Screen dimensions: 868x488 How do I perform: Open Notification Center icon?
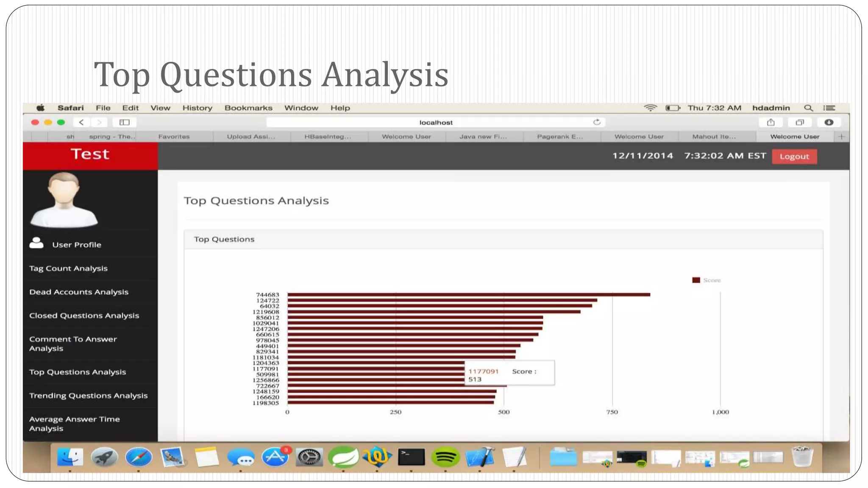829,108
